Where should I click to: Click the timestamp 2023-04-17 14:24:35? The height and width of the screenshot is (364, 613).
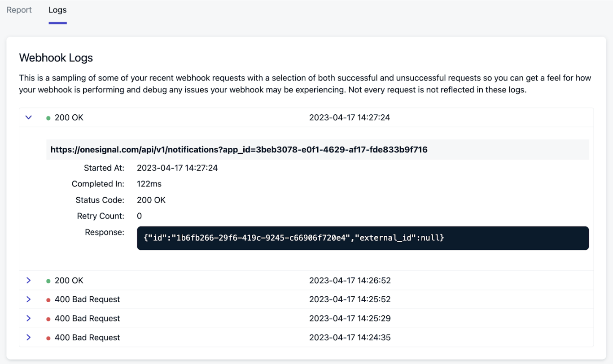click(x=350, y=338)
